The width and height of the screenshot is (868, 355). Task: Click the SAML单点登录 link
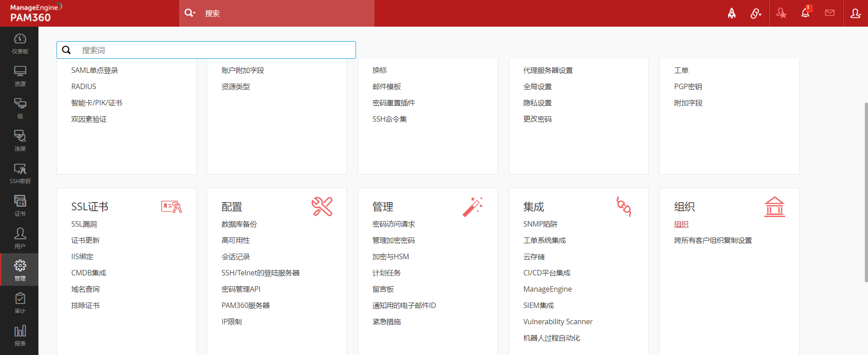pos(95,71)
